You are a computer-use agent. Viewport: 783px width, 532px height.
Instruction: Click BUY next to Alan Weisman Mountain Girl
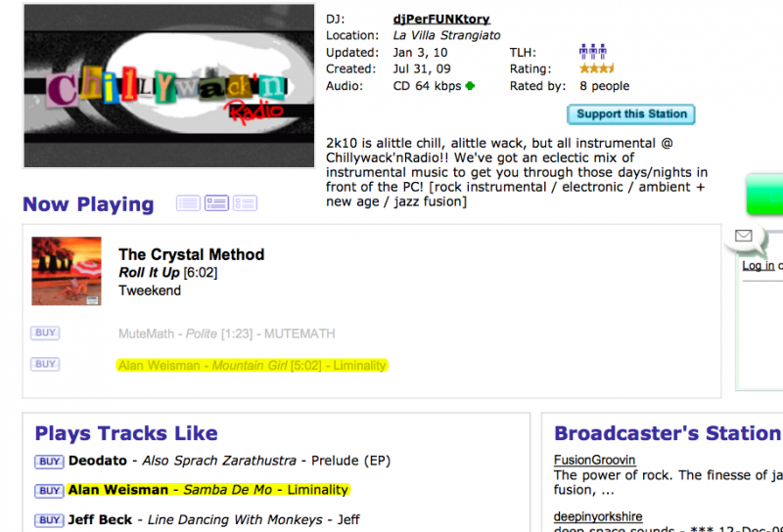point(45,365)
